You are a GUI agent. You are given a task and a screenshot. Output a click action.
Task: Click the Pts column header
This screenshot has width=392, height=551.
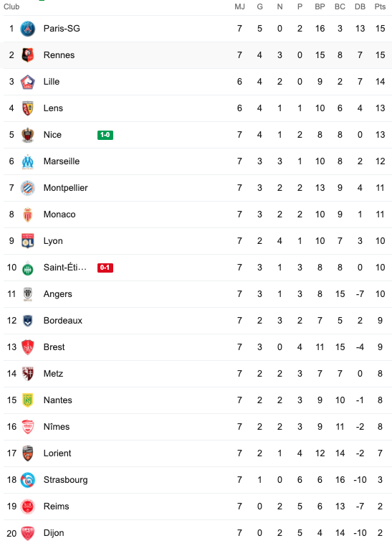point(380,6)
